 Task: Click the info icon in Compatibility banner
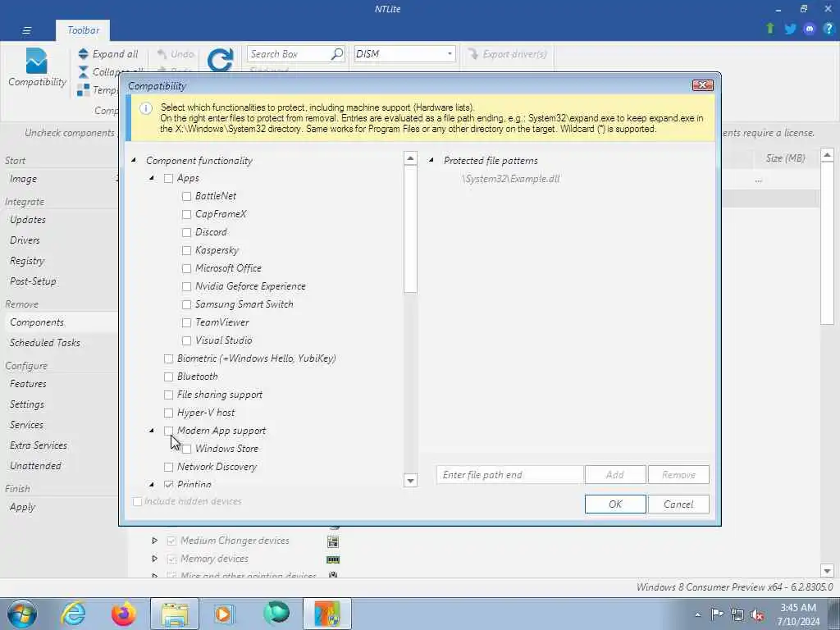click(x=146, y=108)
